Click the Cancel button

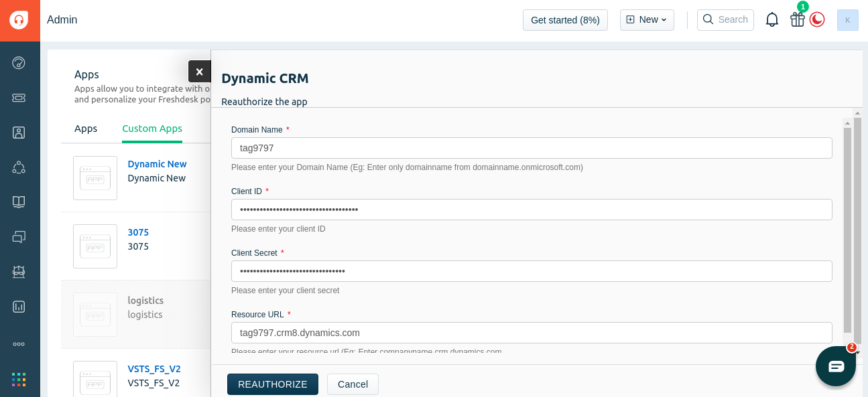(353, 384)
